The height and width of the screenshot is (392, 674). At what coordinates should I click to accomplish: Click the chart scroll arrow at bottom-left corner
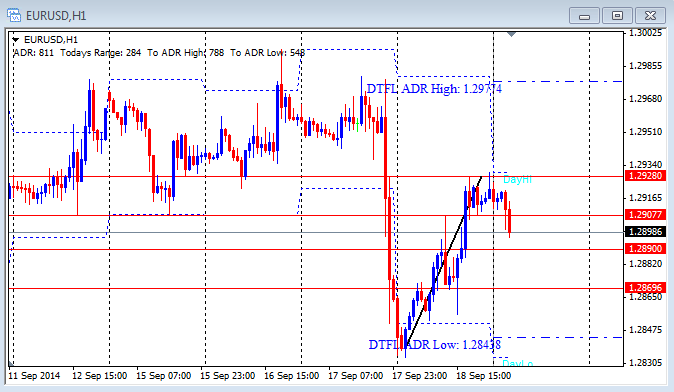click(11, 364)
